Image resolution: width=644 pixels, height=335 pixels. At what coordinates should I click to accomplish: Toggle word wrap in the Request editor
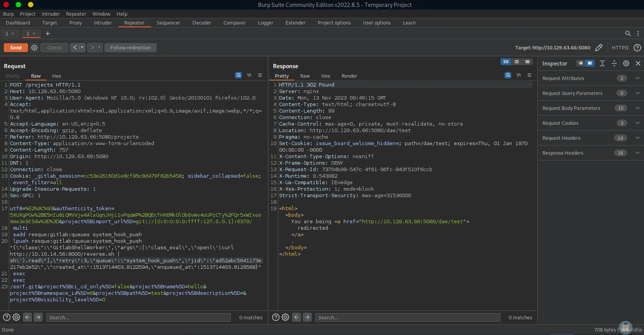coord(238,75)
